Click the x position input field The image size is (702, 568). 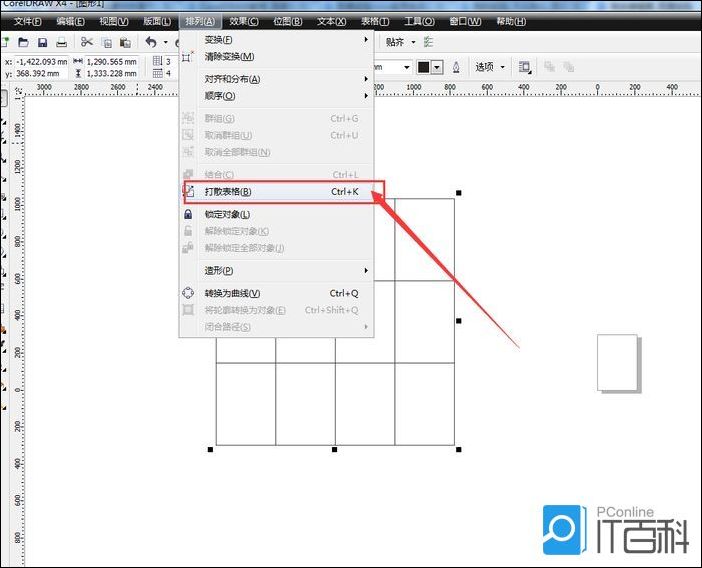[x=41, y=62]
